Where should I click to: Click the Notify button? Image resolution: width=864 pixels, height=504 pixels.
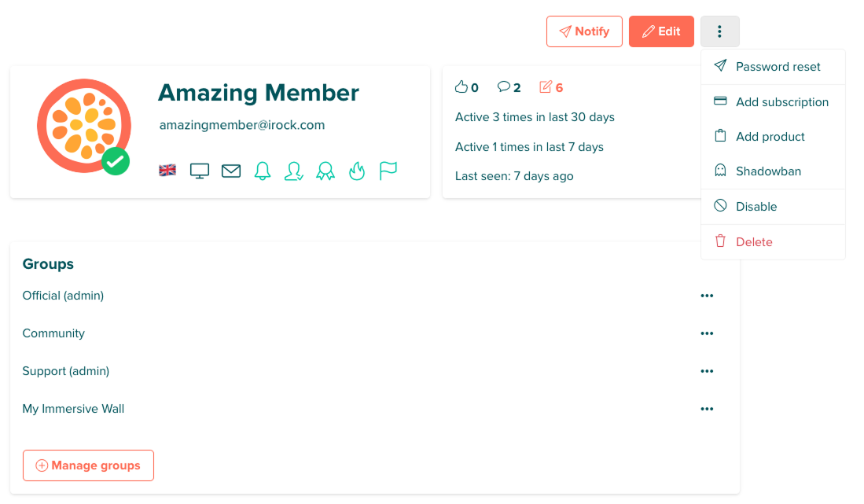tap(584, 31)
